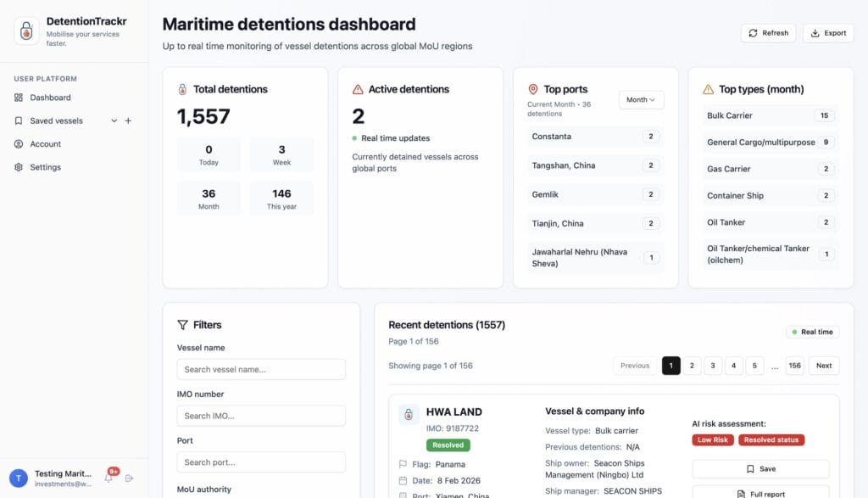Open the HWA LAND vessel name
868x498 pixels.
[454, 412]
